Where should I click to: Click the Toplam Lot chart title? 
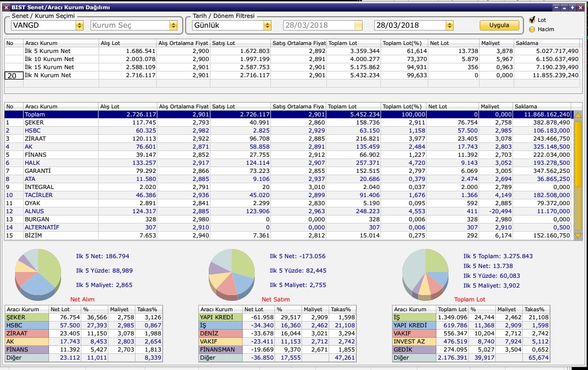[x=469, y=299]
